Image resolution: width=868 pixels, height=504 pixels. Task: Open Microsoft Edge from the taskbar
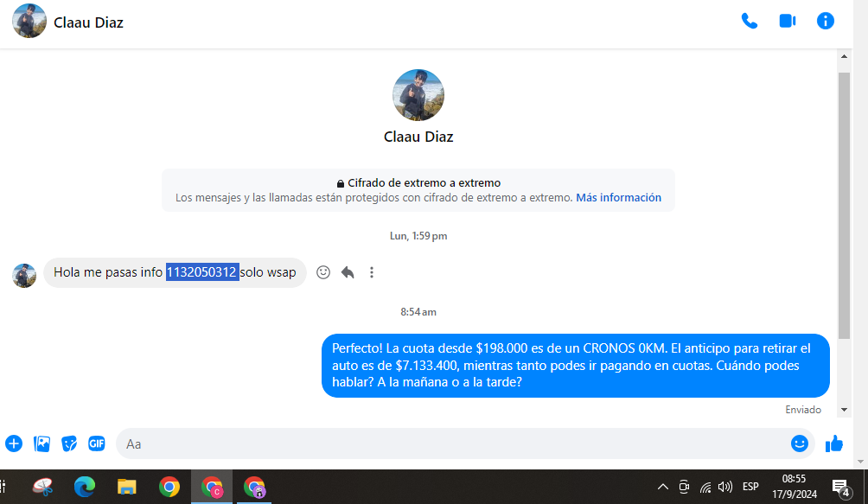85,487
